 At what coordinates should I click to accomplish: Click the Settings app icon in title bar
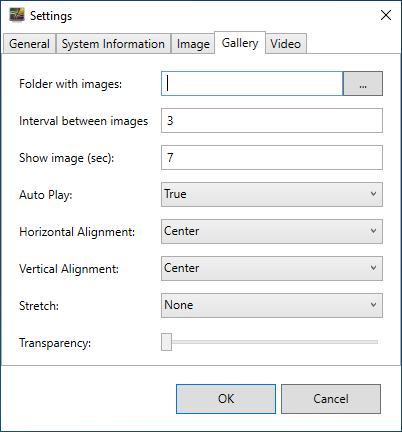(x=17, y=15)
